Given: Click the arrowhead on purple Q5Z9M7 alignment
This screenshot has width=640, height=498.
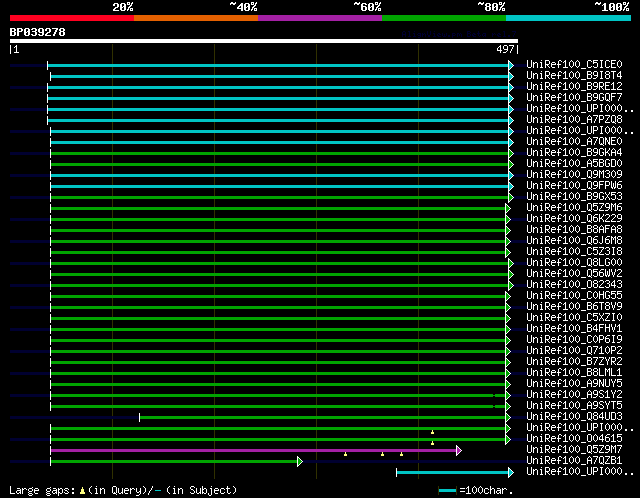Looking at the screenshot, I should click(458, 451).
